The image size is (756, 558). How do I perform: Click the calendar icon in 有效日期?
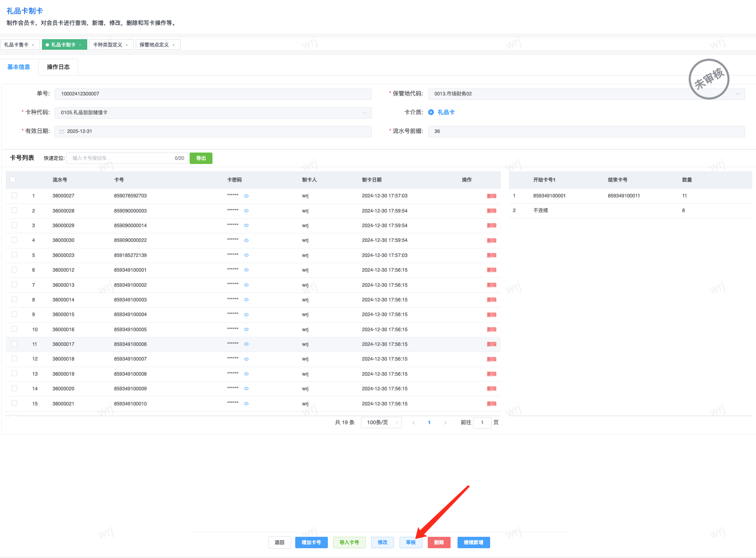coord(62,131)
